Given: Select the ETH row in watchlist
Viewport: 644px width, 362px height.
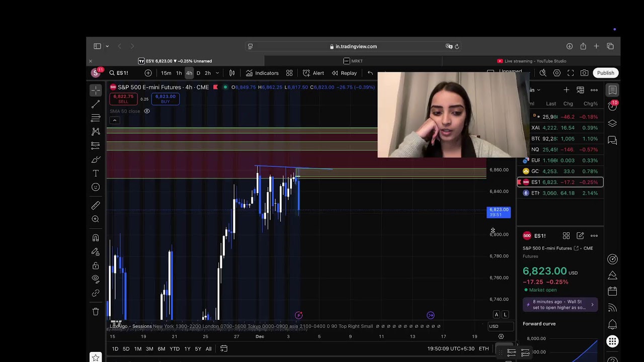Looking at the screenshot, I should coord(560,193).
